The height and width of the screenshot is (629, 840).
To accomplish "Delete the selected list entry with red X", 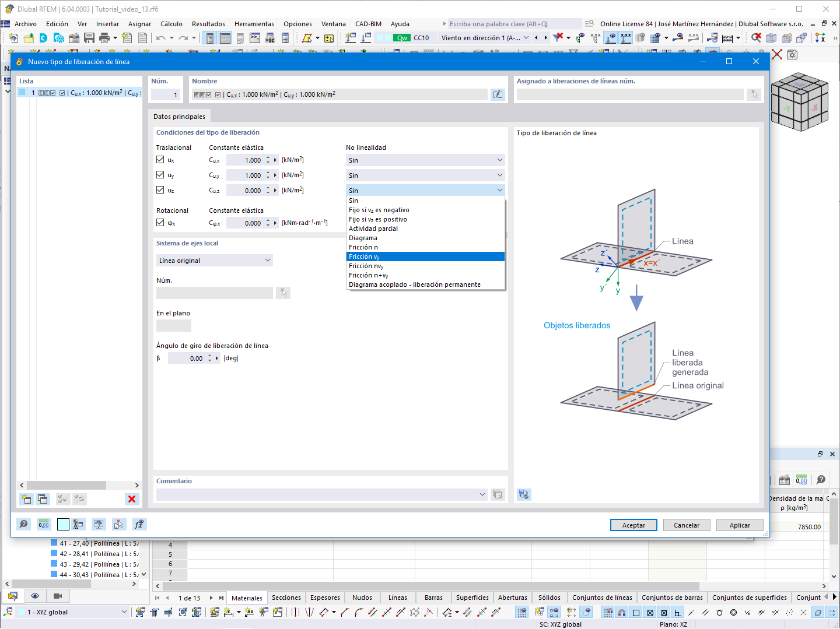I will point(132,499).
